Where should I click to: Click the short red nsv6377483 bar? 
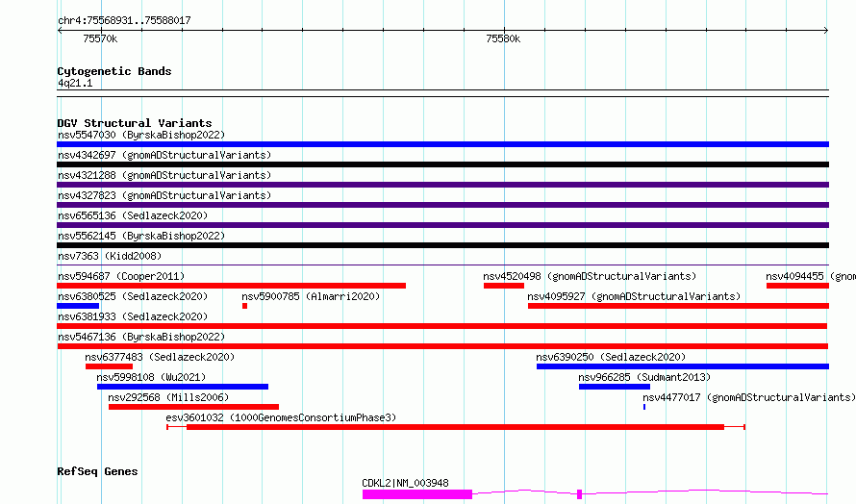110,366
